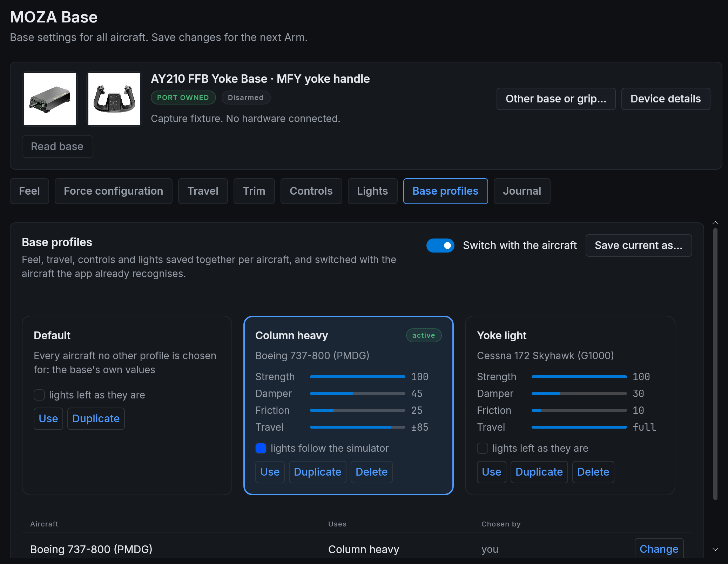Viewport: 728px width, 564px height.
Task: Delete the Yoke light profile
Action: point(593,472)
